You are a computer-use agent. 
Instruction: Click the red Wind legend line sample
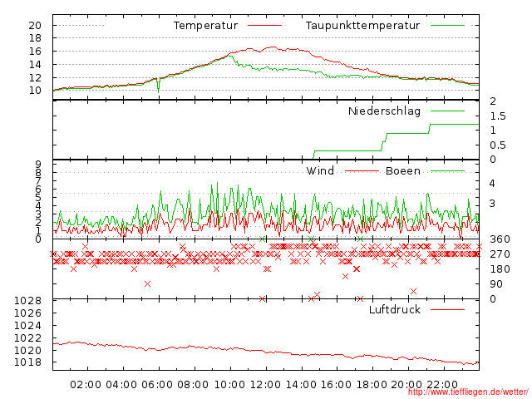pyautogui.click(x=362, y=171)
